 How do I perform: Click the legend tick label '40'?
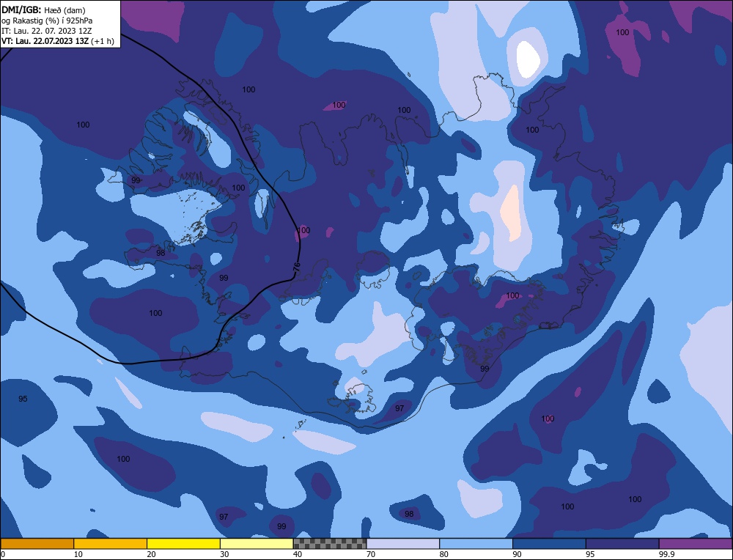coord(298,554)
